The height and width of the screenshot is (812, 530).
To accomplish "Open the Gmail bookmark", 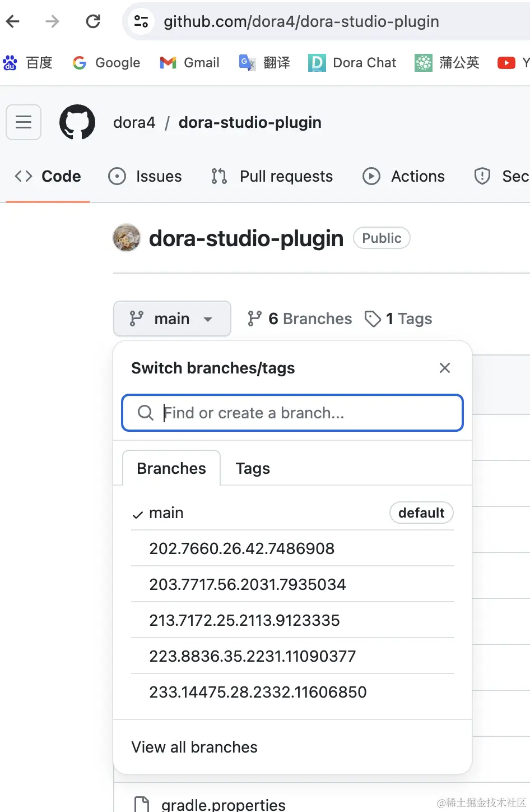I will tap(190, 63).
